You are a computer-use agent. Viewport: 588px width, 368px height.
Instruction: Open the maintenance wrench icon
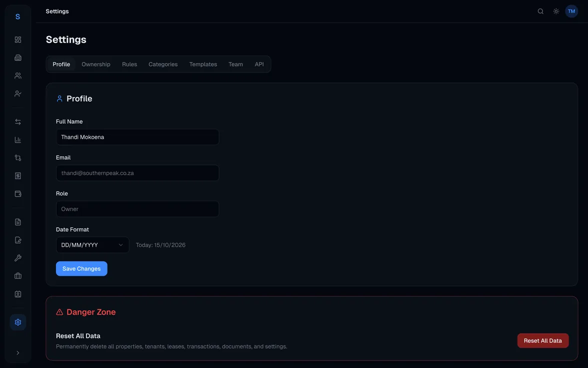(x=17, y=258)
